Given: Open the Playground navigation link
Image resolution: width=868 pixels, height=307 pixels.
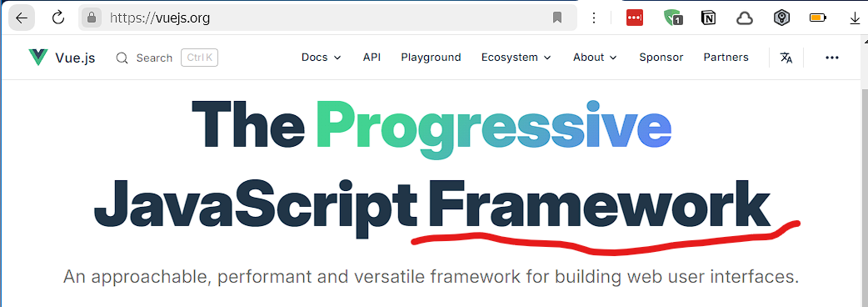Looking at the screenshot, I should 431,58.
